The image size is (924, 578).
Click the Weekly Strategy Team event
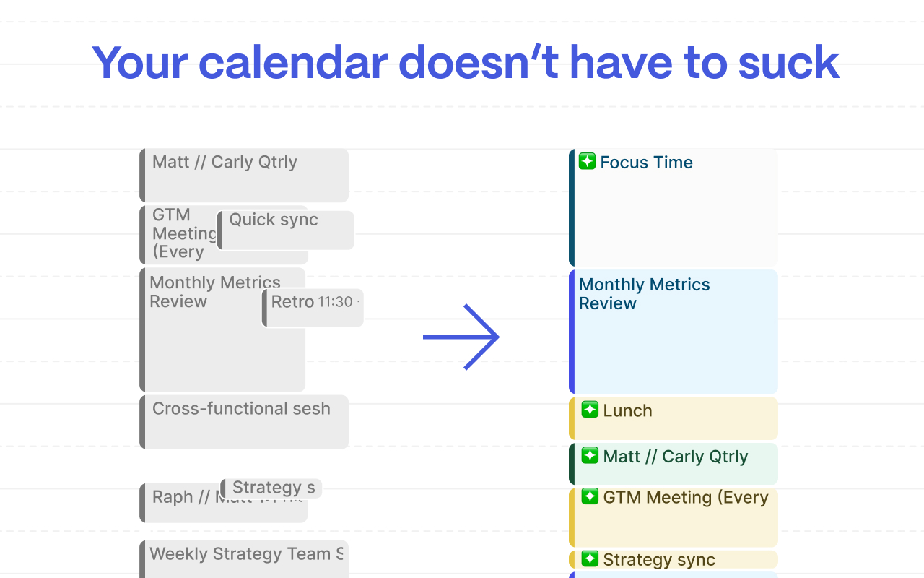[244, 559]
